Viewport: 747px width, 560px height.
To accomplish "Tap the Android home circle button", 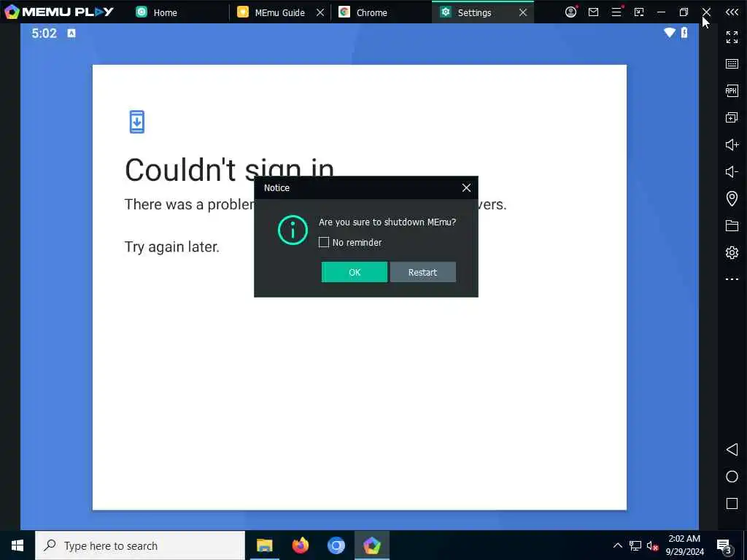I will [x=732, y=477].
